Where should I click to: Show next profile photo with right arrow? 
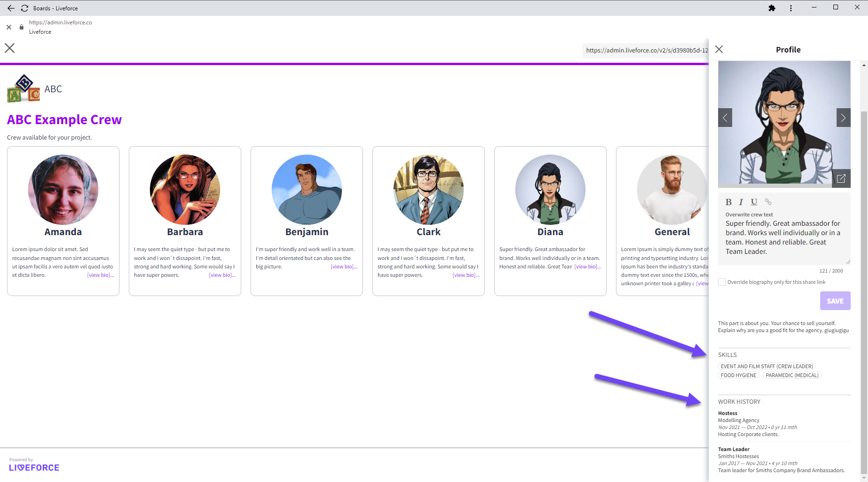[843, 118]
